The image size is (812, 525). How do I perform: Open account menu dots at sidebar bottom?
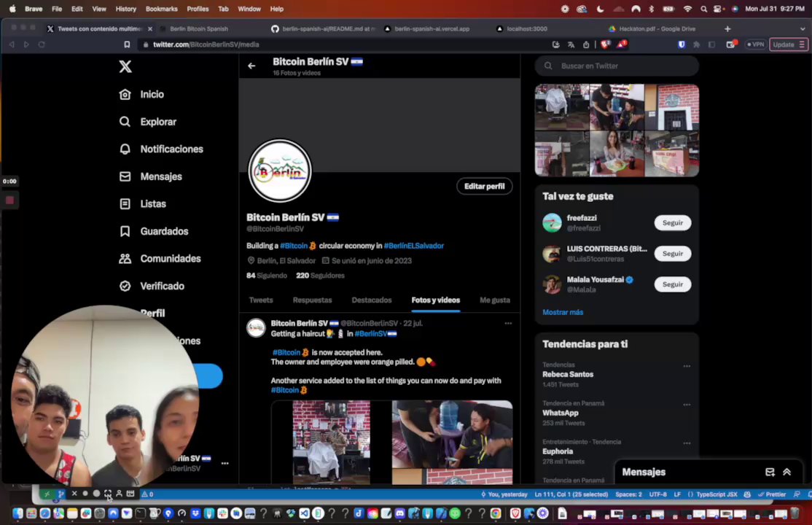point(225,463)
